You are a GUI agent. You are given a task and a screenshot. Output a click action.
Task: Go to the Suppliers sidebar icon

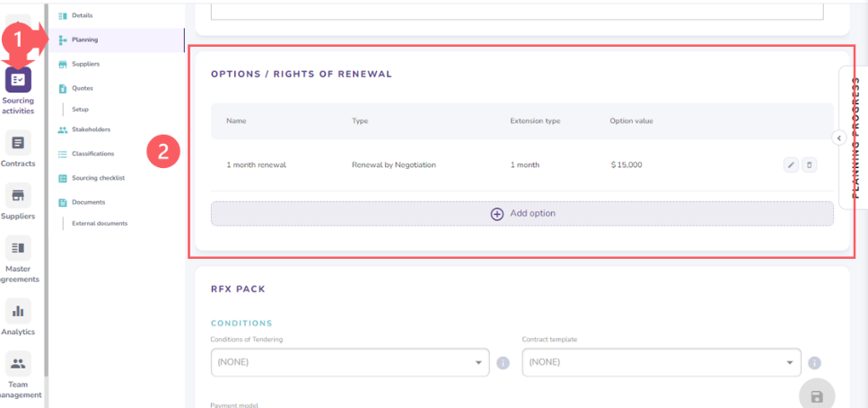point(18,195)
